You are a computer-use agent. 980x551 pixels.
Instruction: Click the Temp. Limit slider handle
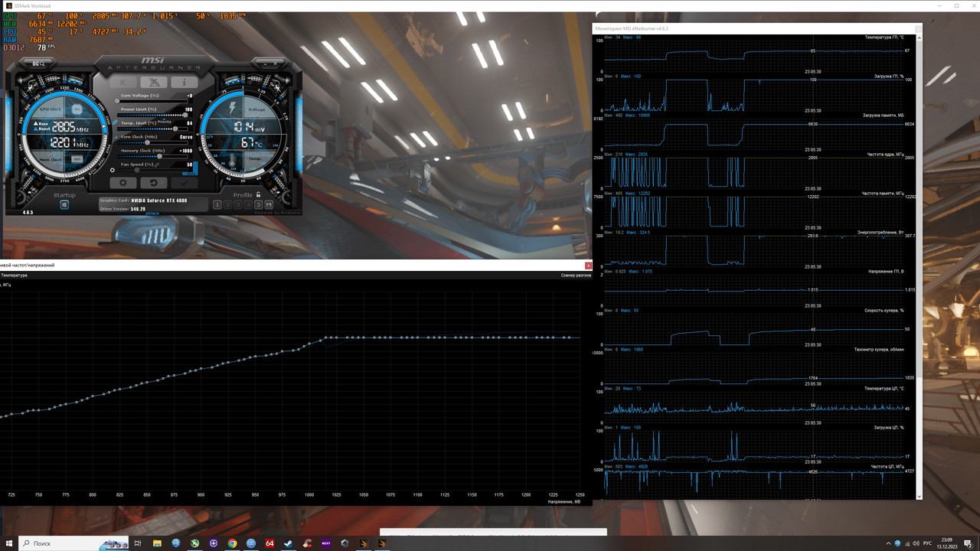[175, 129]
